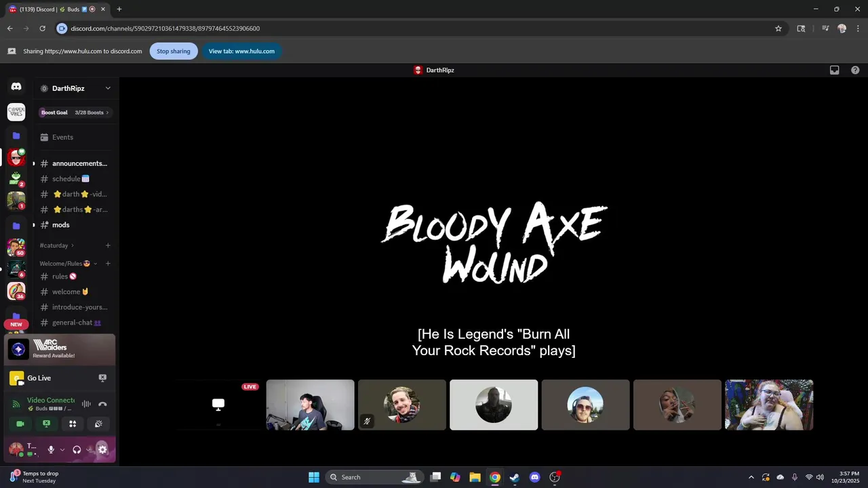868x488 pixels.
Task: Open voice connection signal info icon
Action: coord(16,404)
